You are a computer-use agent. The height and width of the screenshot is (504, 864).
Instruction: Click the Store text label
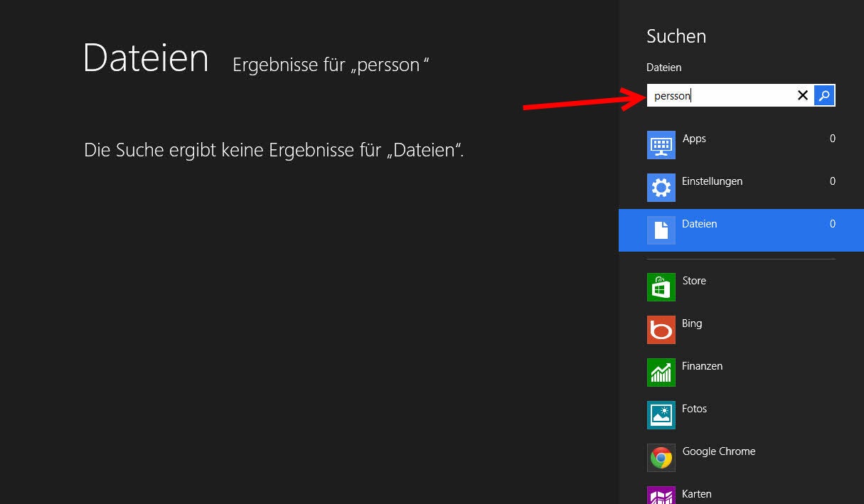[694, 281]
